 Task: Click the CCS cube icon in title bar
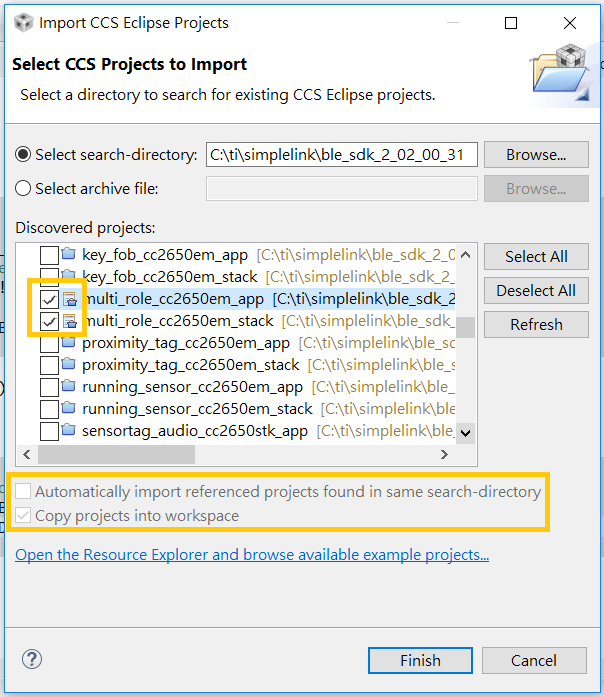[x=24, y=23]
